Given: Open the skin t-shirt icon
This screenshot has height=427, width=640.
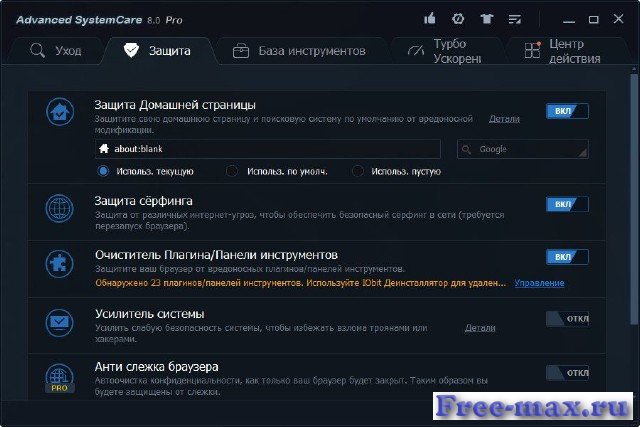Looking at the screenshot, I should 487,19.
